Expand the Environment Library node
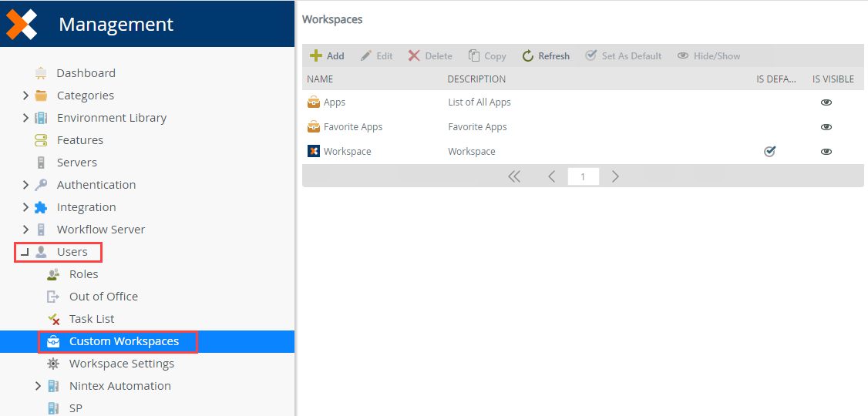Viewport: 868px width, 416px height. [x=25, y=118]
